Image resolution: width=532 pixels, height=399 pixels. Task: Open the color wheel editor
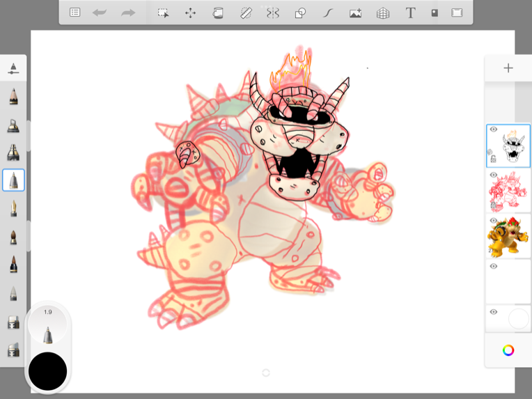click(x=508, y=350)
